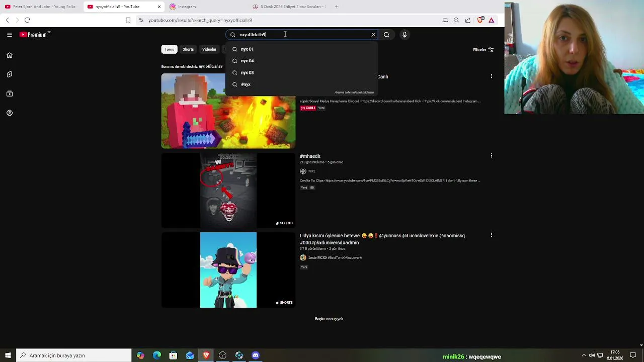
Task: Open Microsoft Edge from the taskbar
Action: 157,355
